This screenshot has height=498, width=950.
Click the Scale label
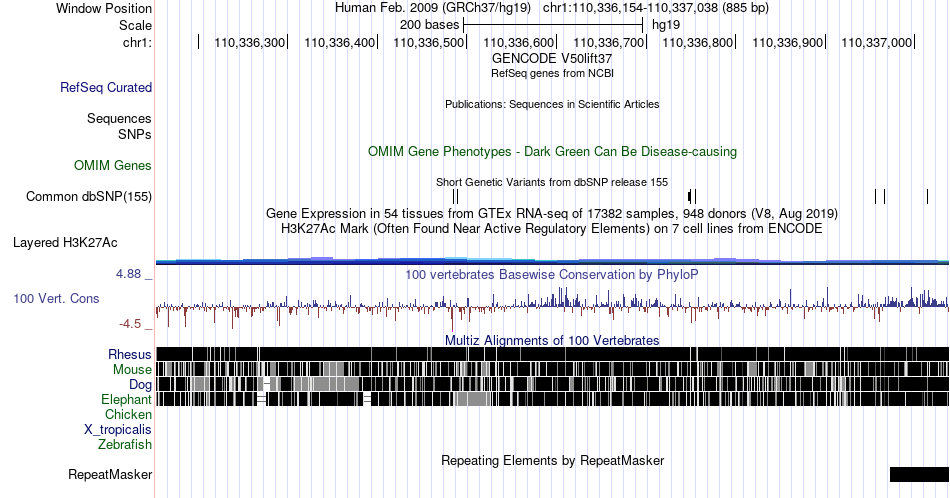click(x=135, y=25)
